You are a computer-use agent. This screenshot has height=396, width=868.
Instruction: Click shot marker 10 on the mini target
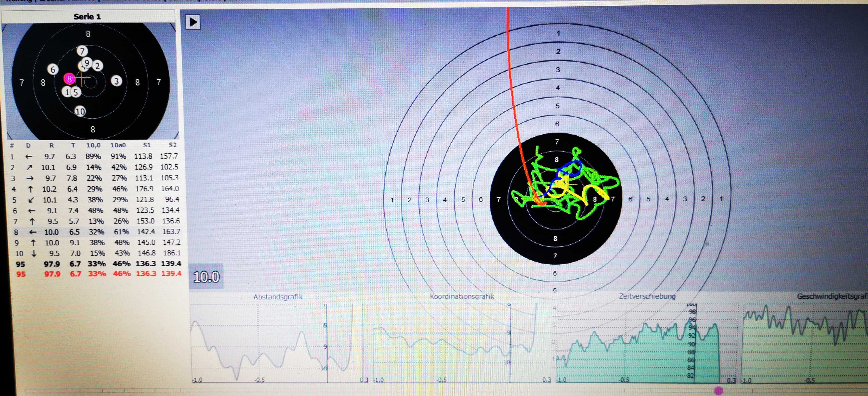[x=80, y=112]
